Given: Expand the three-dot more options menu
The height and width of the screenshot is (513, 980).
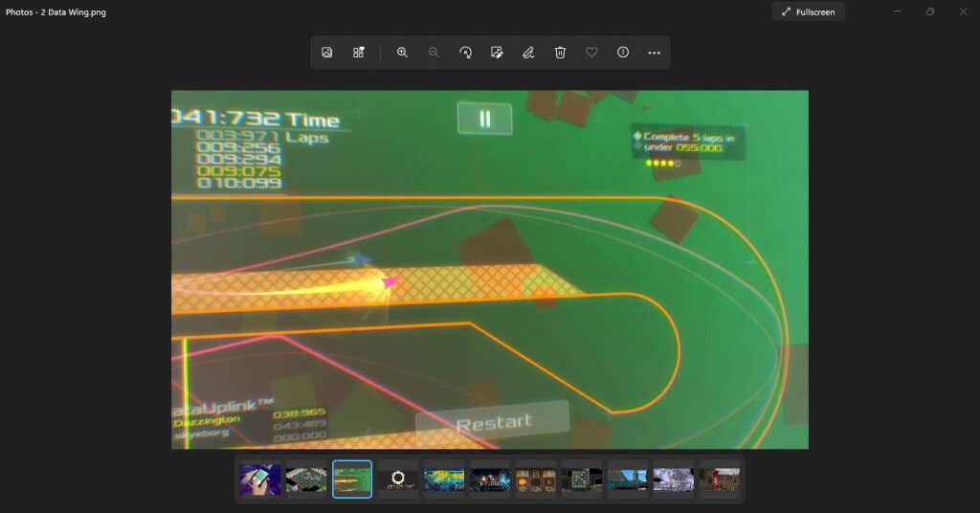Looking at the screenshot, I should (655, 53).
